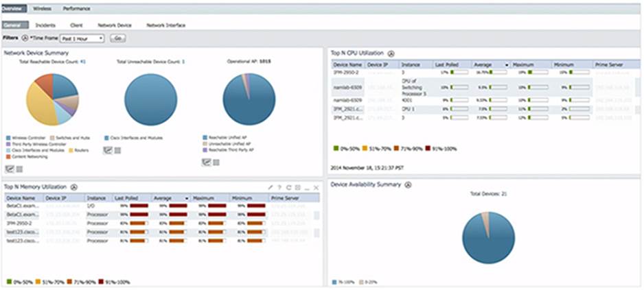Sort CPU table by Average column arrow
644x290 pixels.
coord(507,65)
